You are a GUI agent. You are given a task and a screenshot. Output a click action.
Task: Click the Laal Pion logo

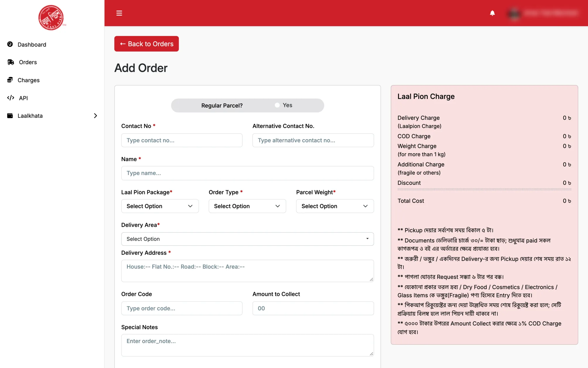coord(52,18)
